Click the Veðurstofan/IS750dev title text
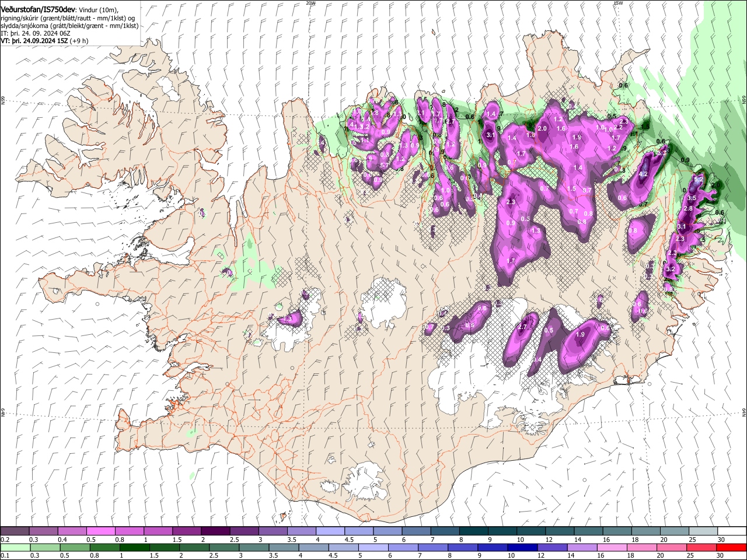Image resolution: width=747 pixels, height=560 pixels. point(39,9)
